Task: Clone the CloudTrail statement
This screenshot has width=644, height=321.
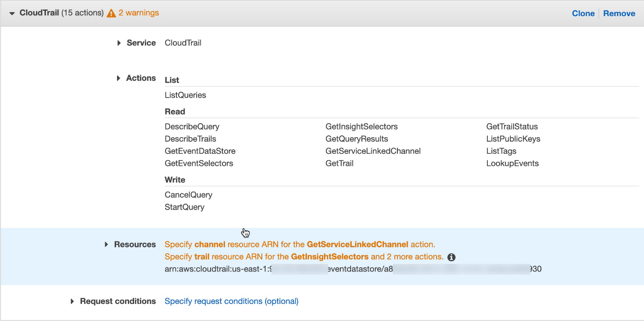Action: [x=583, y=13]
